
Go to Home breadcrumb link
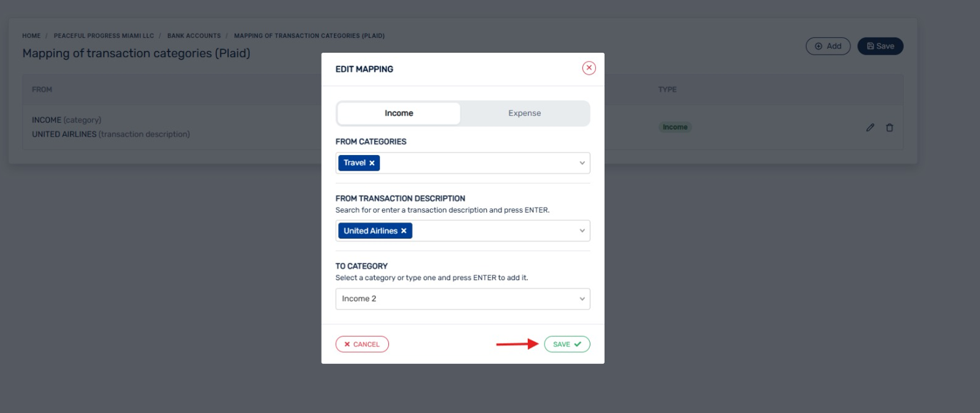tap(31, 36)
